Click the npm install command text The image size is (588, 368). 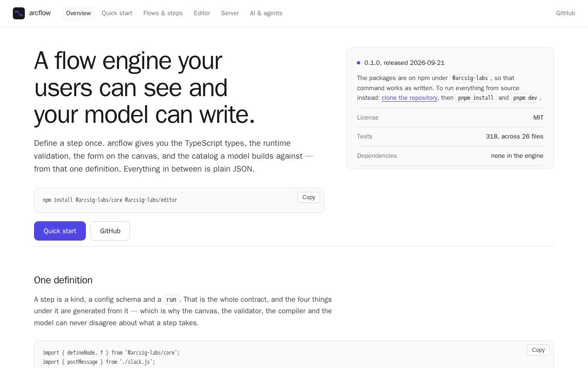pyautogui.click(x=110, y=200)
